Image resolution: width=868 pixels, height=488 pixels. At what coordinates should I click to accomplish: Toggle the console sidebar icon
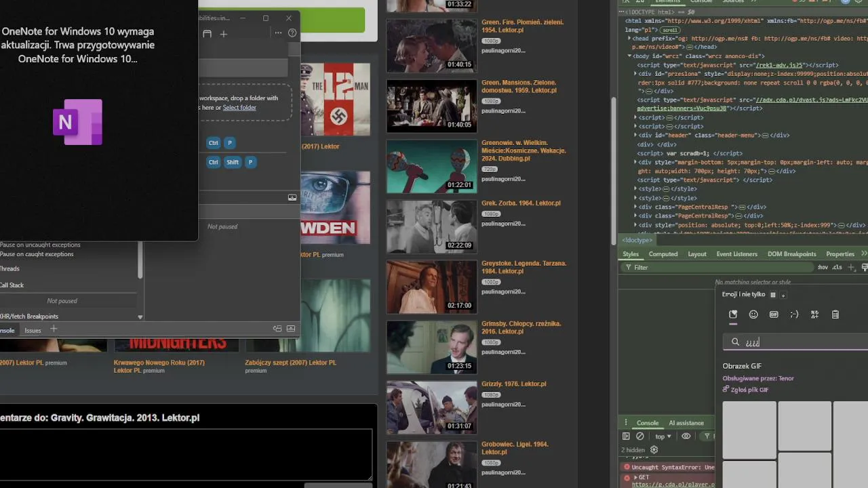pos(626,436)
